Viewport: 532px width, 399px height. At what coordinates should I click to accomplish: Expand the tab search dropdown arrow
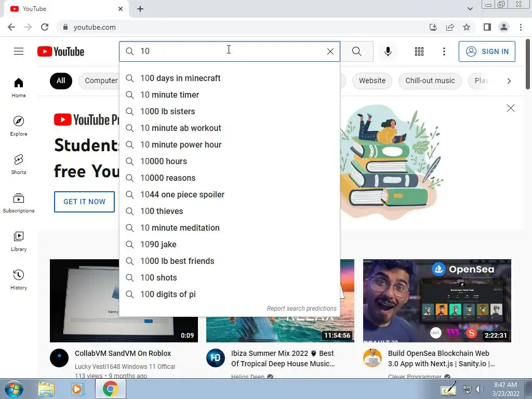pos(470,9)
